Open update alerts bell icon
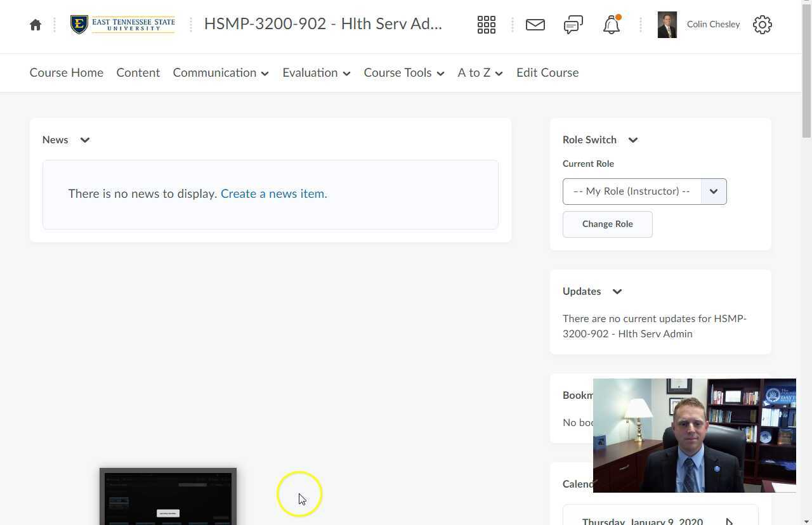This screenshot has width=812, height=525. tap(611, 25)
